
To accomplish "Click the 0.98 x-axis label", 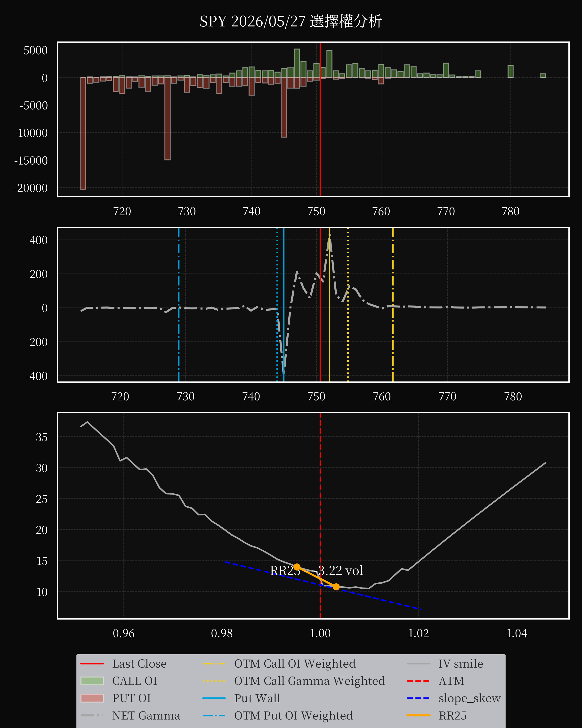I will click(222, 633).
